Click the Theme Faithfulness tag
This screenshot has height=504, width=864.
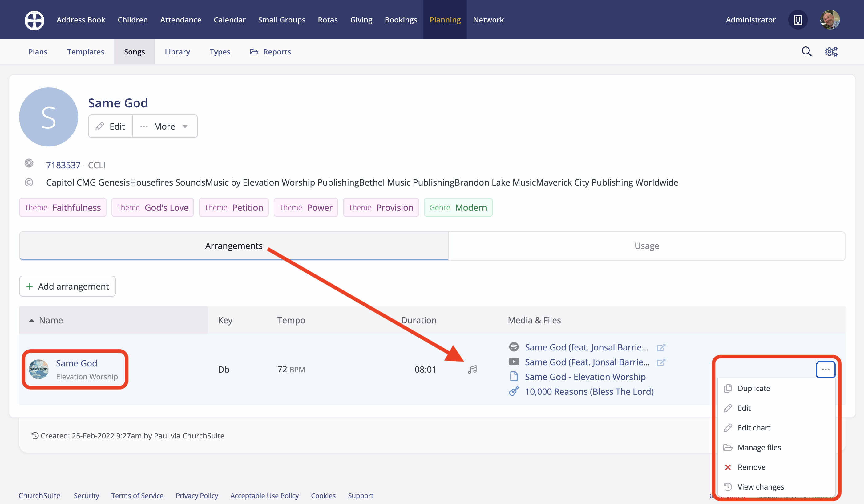63,207
